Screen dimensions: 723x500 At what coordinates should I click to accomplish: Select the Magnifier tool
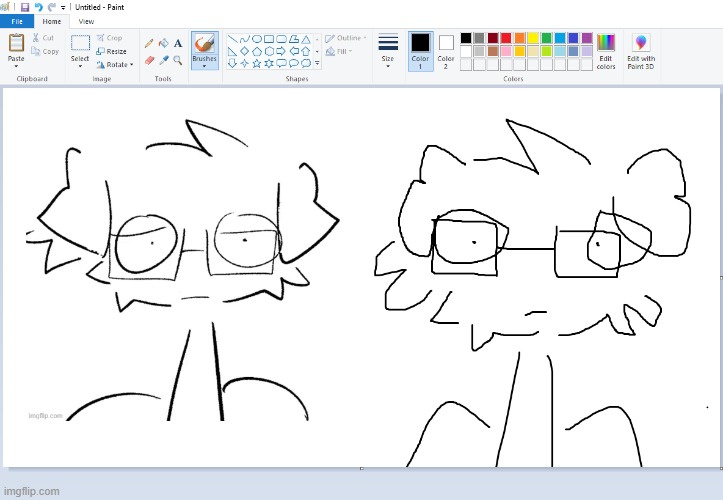(x=178, y=60)
